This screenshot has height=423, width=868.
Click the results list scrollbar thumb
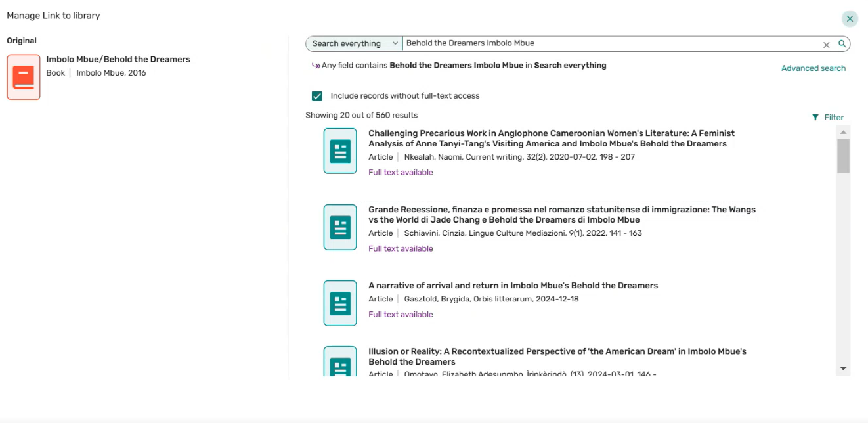[844, 156]
